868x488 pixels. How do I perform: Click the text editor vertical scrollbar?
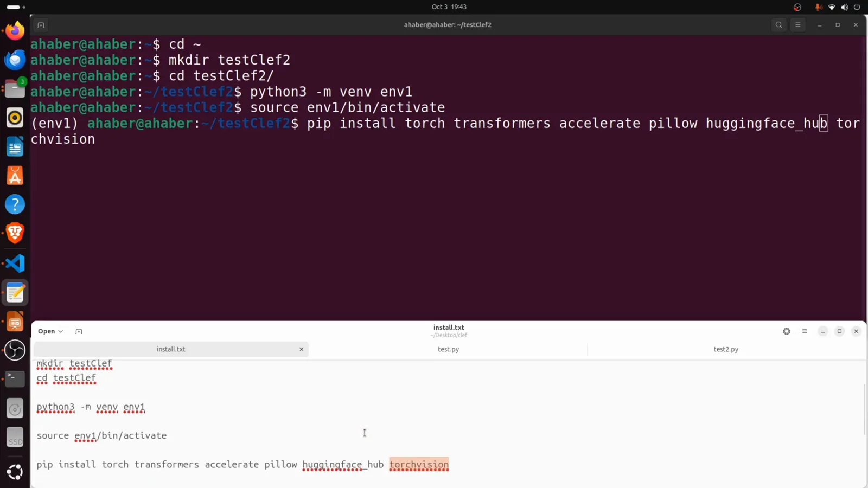[x=864, y=409]
